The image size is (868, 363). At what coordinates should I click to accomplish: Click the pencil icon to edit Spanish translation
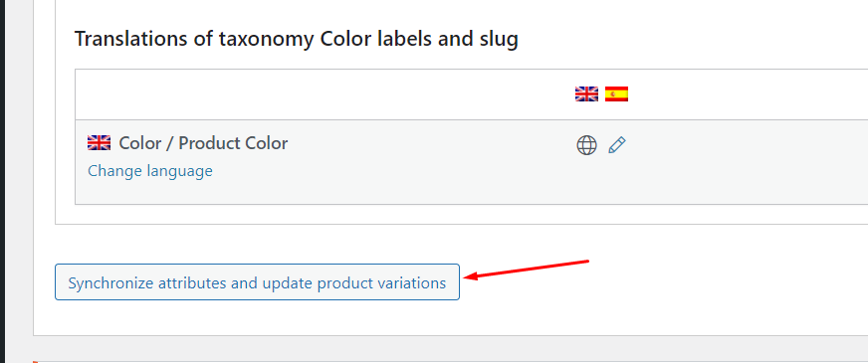coord(617,145)
